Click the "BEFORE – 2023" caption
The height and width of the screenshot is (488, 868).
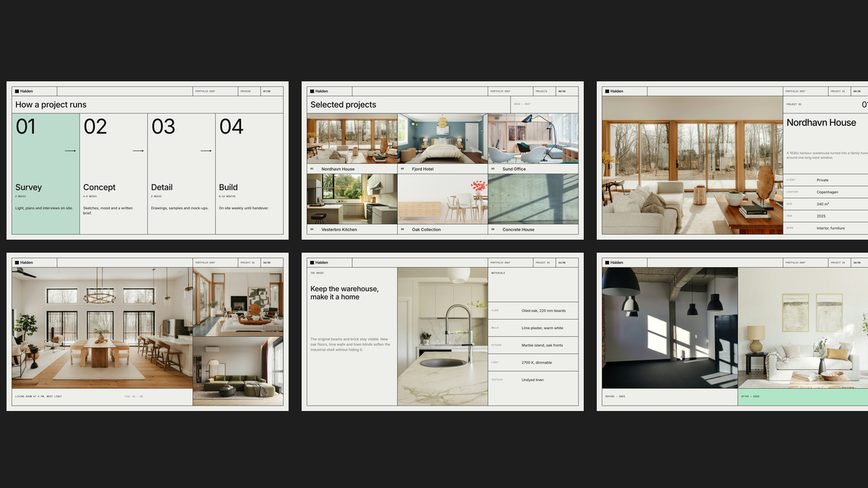(616, 396)
